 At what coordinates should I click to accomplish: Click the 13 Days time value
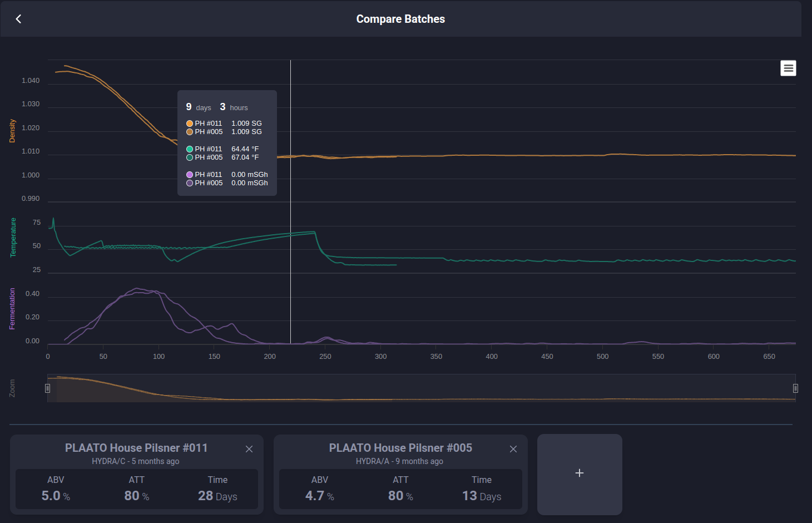click(x=482, y=496)
